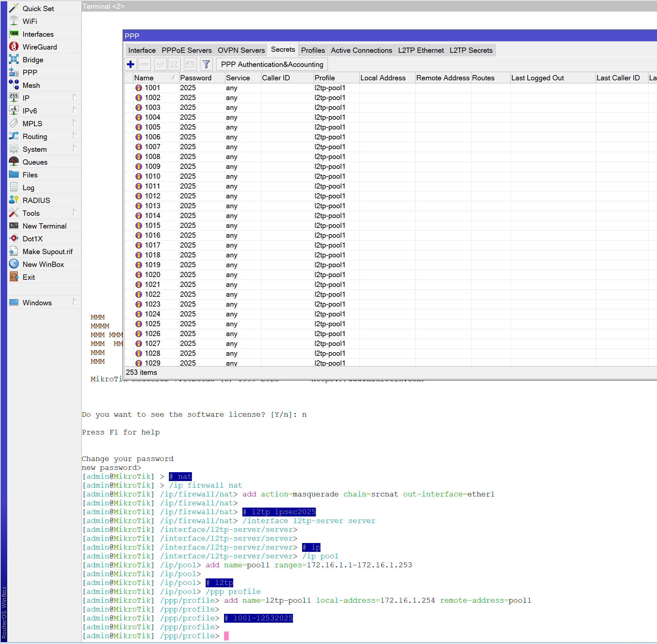The height and width of the screenshot is (644, 657).
Task: Sort by the Caller ID column header
Action: click(x=287, y=78)
